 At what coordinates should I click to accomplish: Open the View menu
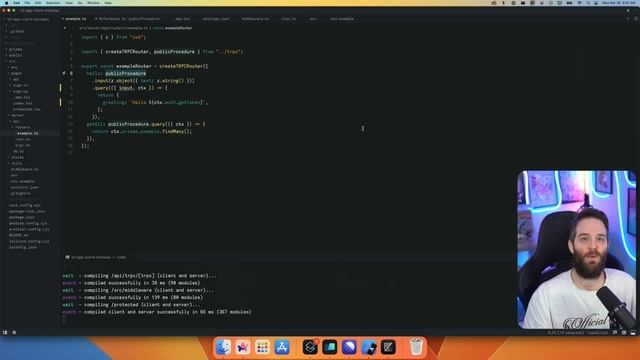coord(69,3)
